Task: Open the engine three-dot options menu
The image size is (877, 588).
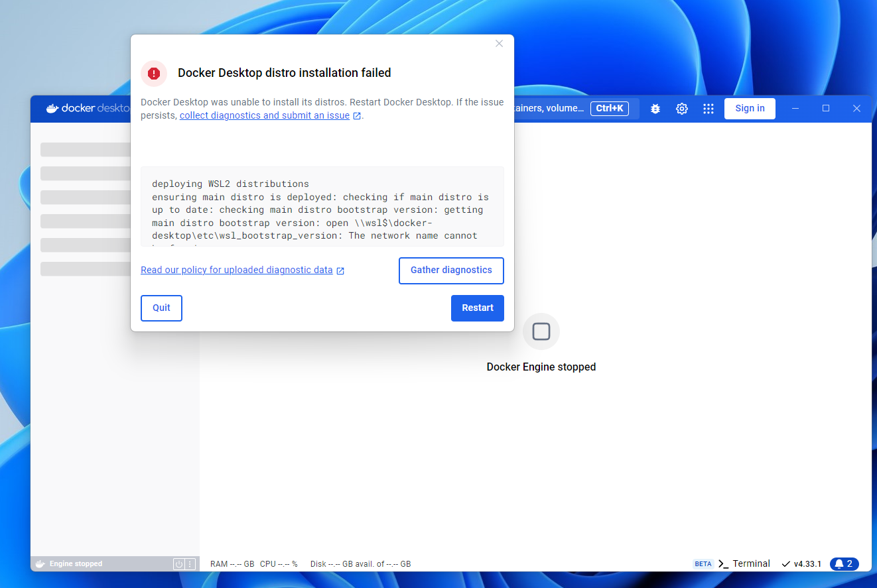Action: (x=190, y=564)
